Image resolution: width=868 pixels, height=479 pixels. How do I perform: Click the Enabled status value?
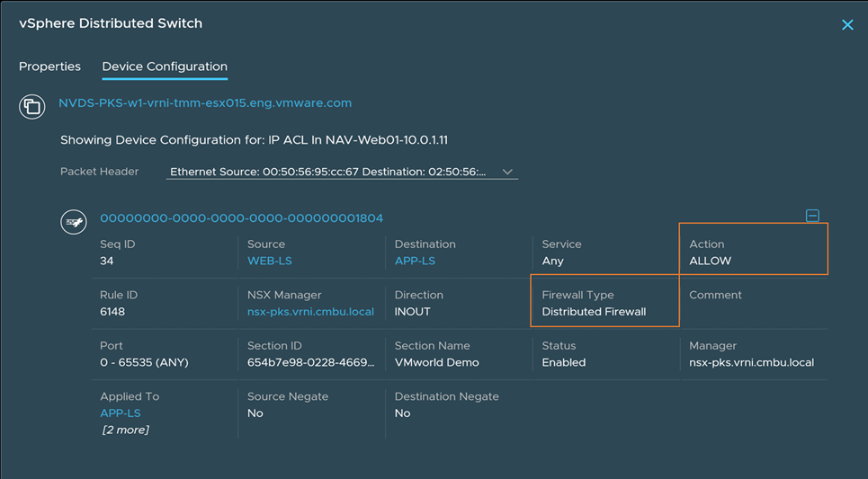[563, 363]
